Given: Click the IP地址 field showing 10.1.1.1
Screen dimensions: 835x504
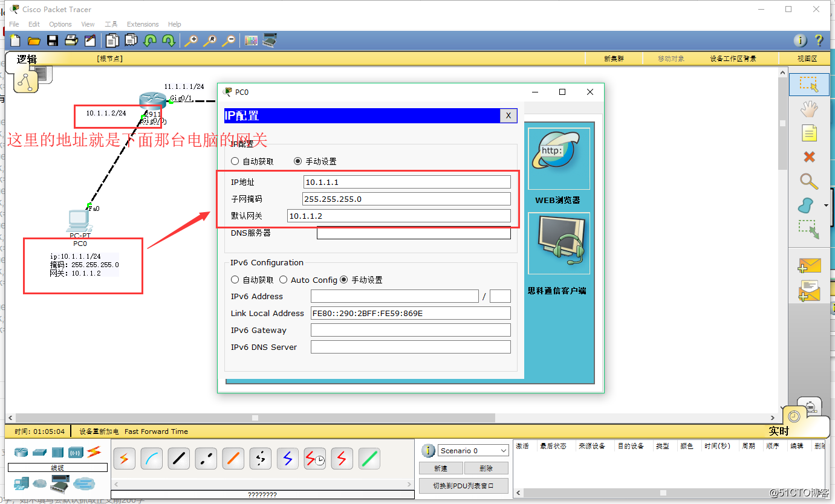Looking at the screenshot, I should (407, 182).
